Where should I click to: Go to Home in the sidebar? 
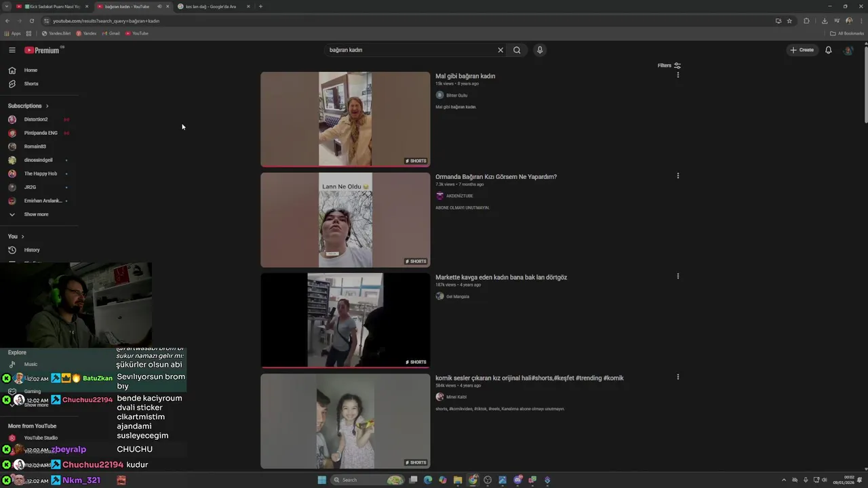[x=39, y=70]
